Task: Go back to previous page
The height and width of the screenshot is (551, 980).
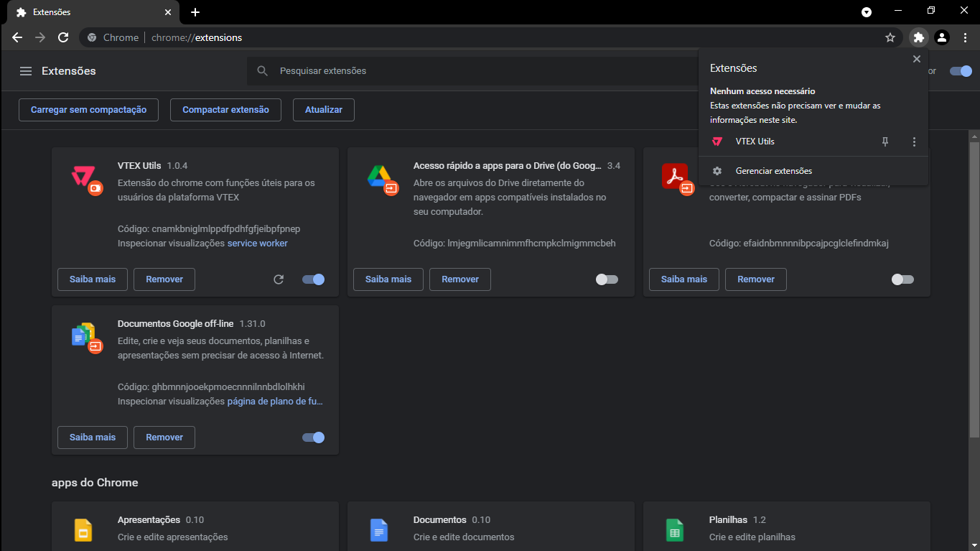Action: click(17, 37)
